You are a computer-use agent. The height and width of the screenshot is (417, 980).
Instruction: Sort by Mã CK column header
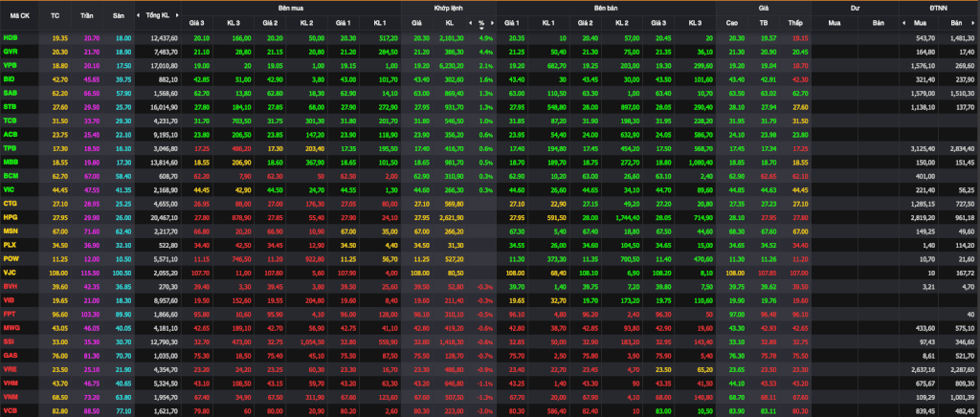19,15
